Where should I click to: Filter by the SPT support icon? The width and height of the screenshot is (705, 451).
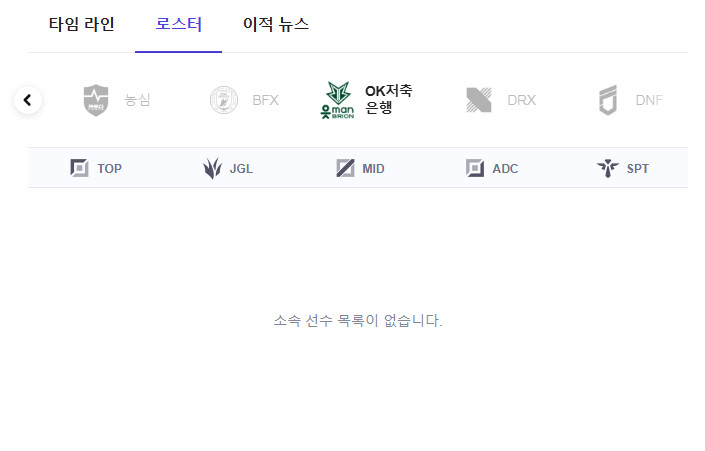[608, 168]
